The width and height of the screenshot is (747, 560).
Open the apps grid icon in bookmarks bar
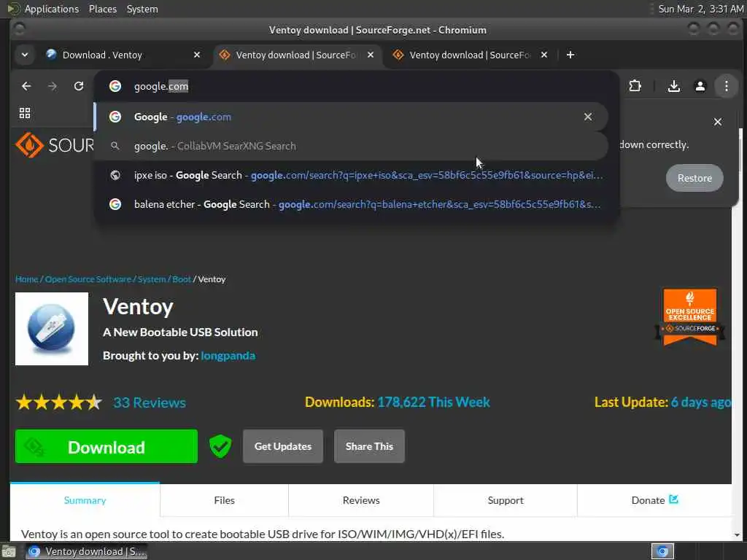[25, 113]
